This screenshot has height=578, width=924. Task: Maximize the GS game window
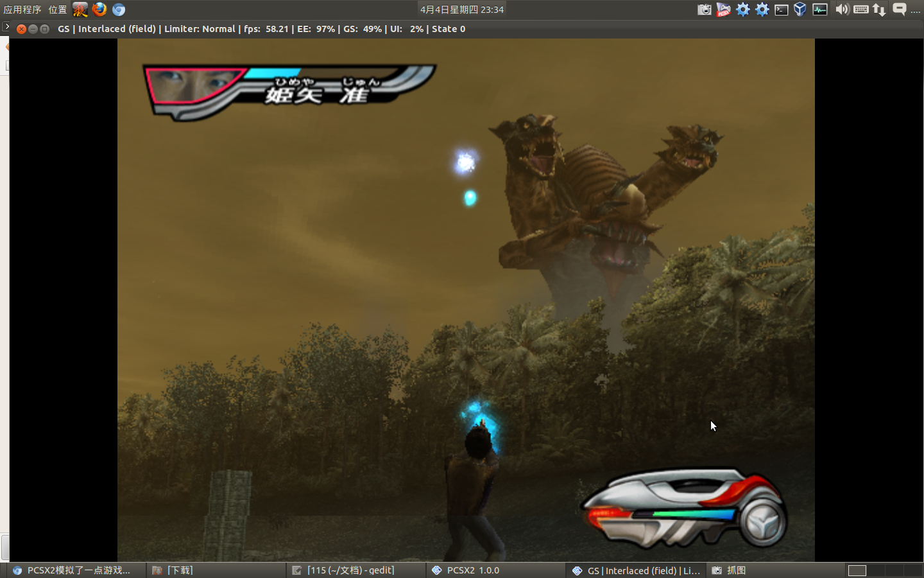coord(44,29)
